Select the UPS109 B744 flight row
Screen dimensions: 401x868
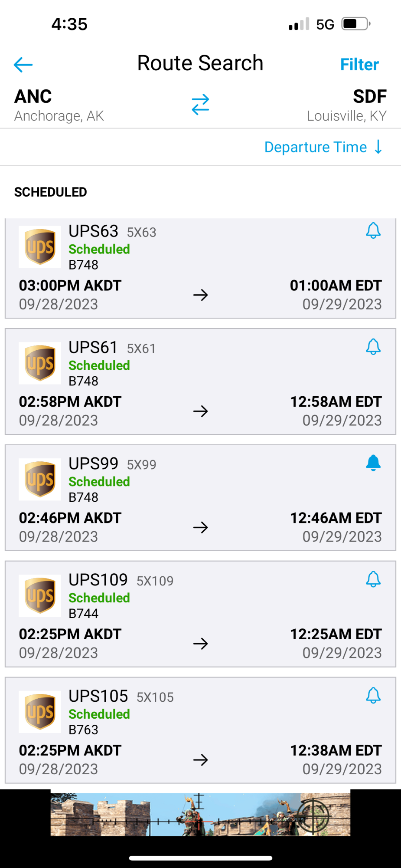[x=200, y=614]
